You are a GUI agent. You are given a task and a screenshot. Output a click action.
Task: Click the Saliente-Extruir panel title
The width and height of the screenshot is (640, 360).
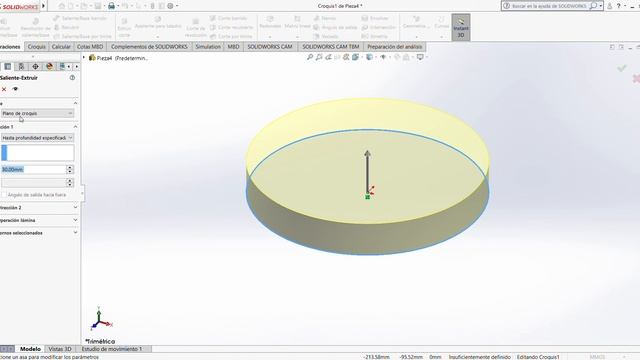pos(19,78)
